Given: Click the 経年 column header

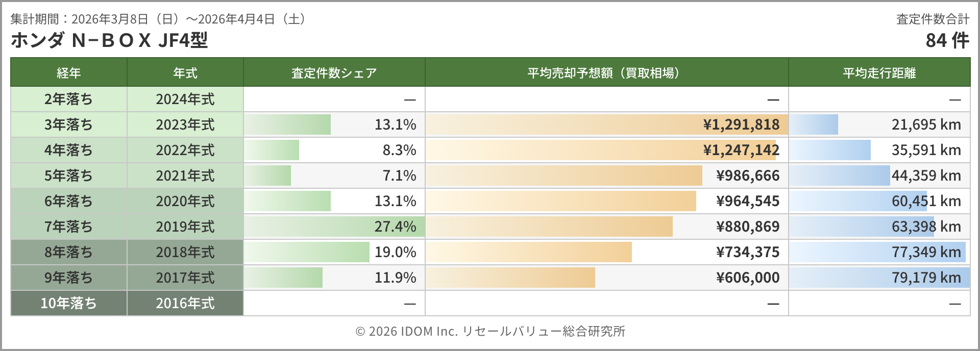Looking at the screenshot, I should 69,73.
